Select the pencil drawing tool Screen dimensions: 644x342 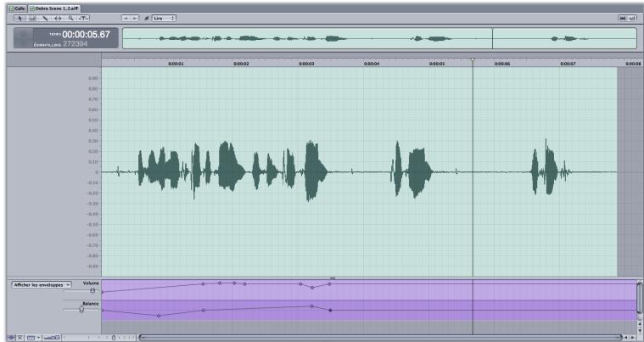45,18
